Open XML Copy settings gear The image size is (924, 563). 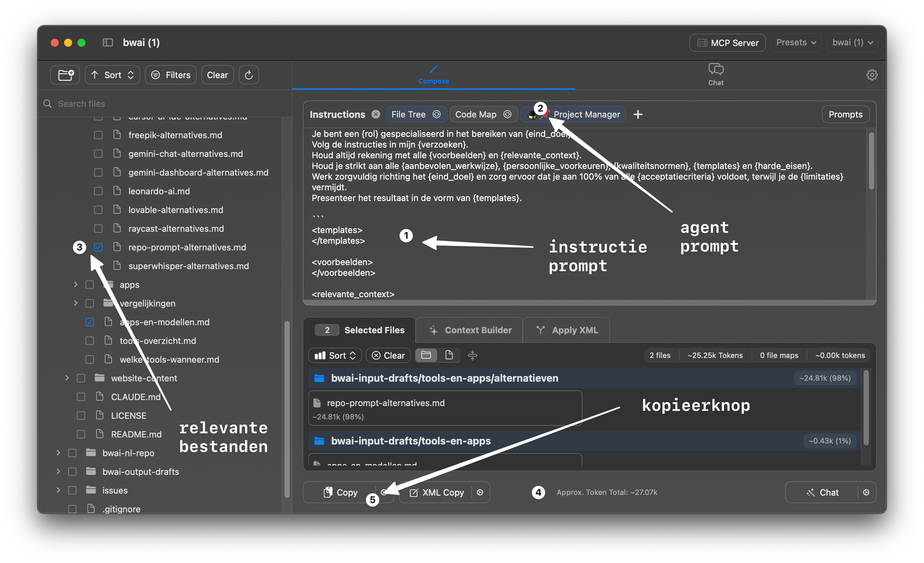click(480, 492)
